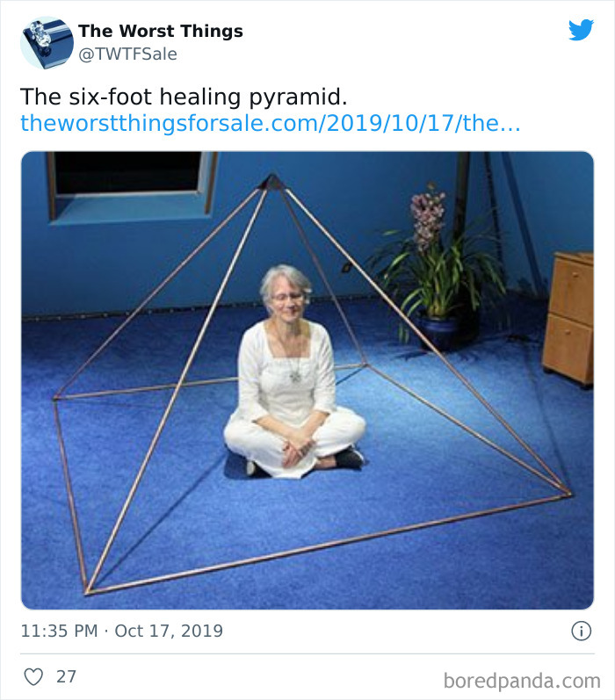Click the woman's pendant necklace

click(x=295, y=375)
